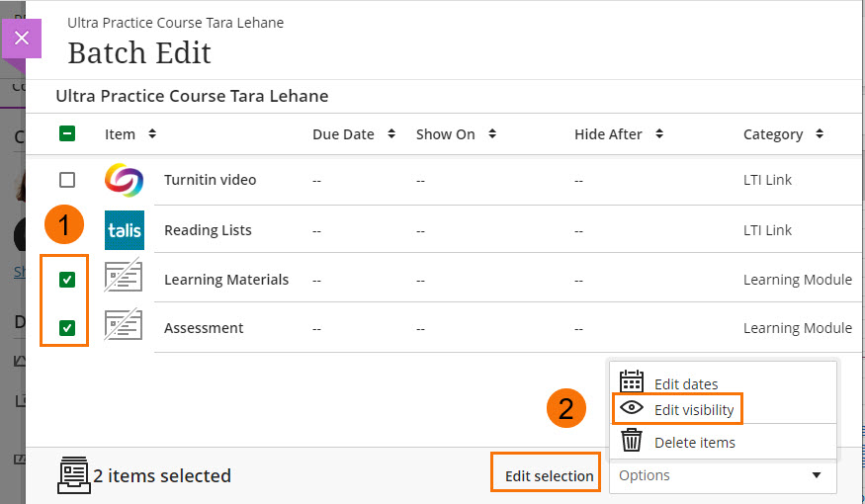Viewport: 865px width, 504px height.
Task: Sort by Category column arrows
Action: (820, 134)
